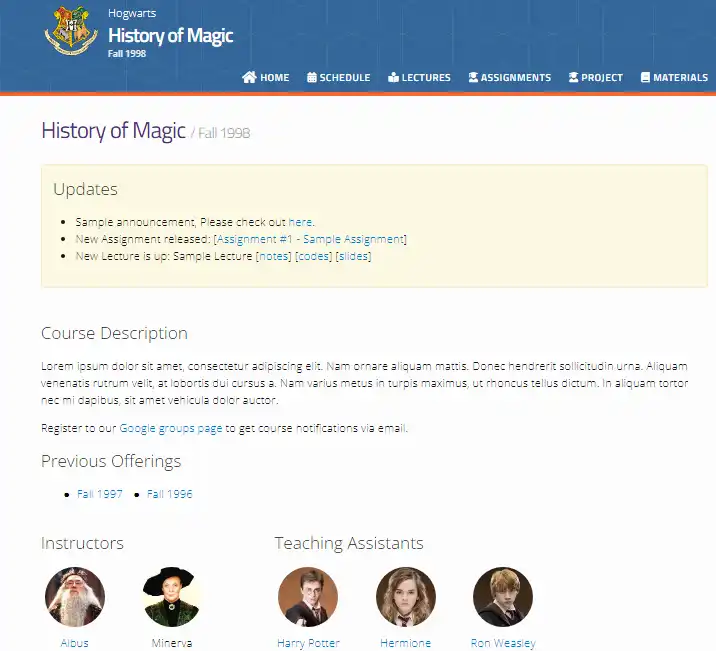
Task: Open the HOME nav item
Action: pos(266,77)
